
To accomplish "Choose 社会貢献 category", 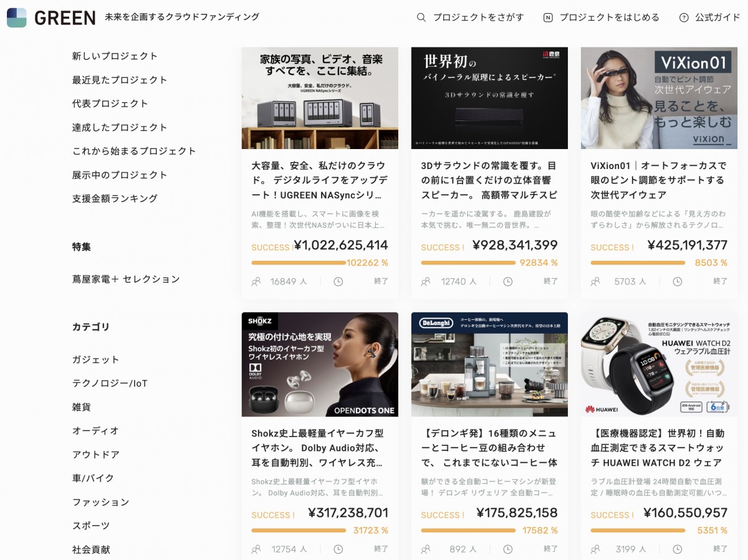I will click(91, 549).
